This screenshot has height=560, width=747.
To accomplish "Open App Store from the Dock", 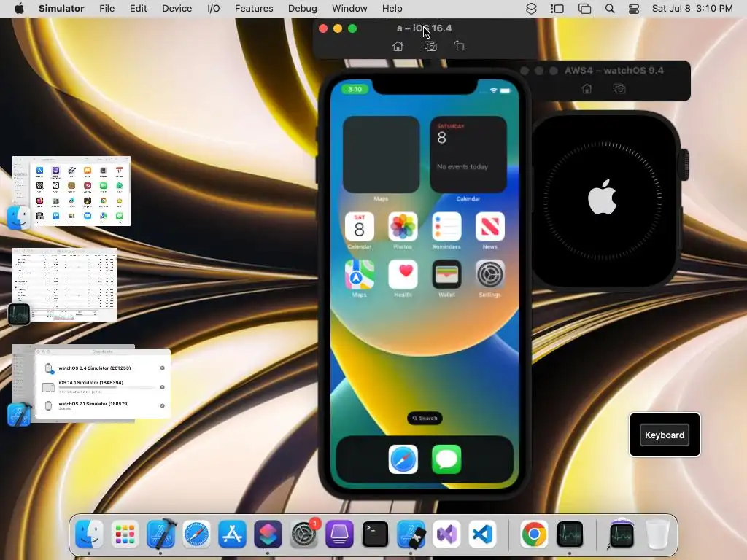I will (232, 534).
